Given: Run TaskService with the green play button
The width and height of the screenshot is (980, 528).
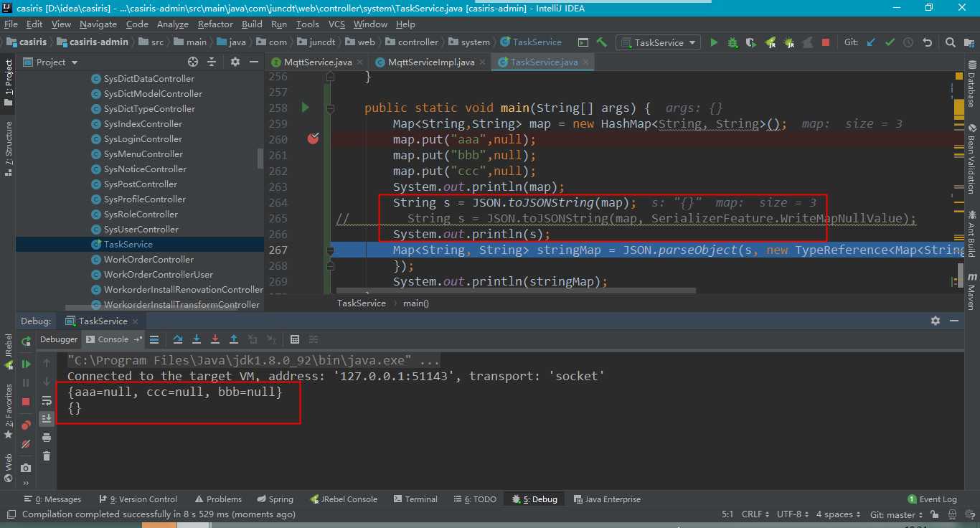Looking at the screenshot, I should [714, 42].
